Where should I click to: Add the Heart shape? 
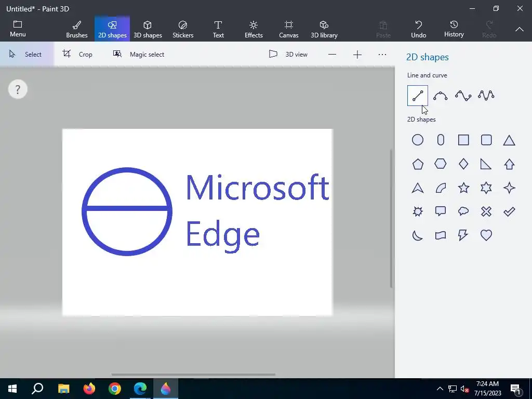486,235
